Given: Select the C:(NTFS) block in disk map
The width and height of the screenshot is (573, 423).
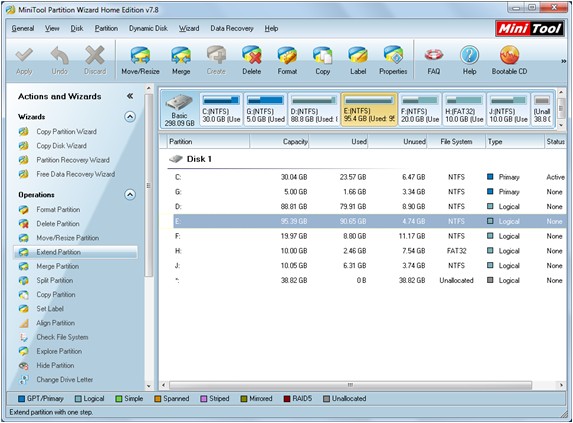Looking at the screenshot, I should (221, 109).
